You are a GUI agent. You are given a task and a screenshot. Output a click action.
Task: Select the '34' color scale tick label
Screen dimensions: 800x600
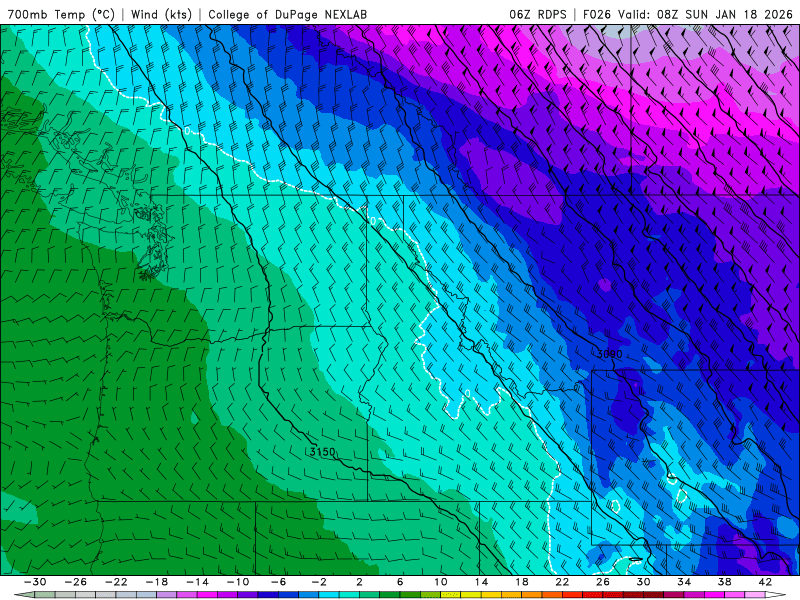pos(684,582)
